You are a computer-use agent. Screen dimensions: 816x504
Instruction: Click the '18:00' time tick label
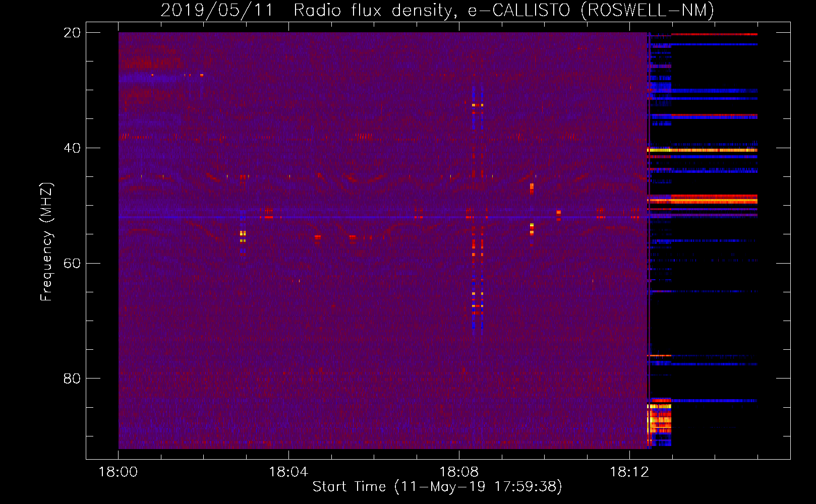(x=118, y=472)
